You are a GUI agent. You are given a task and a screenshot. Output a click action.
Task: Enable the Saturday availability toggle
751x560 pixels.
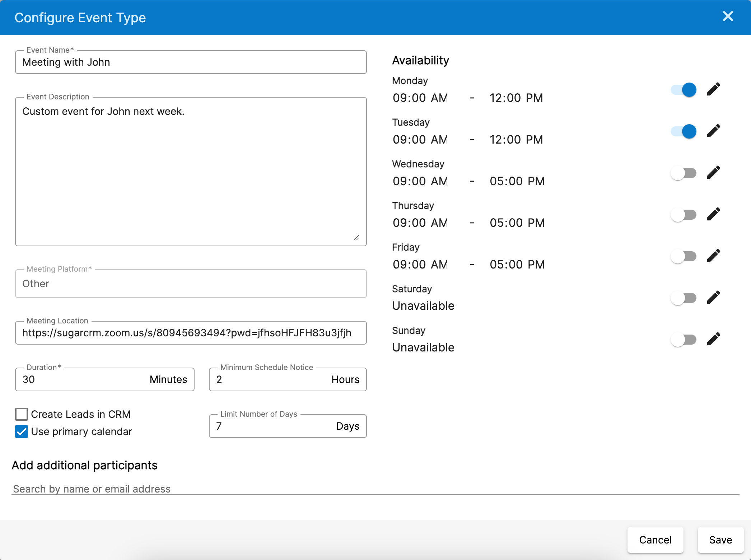pos(684,298)
